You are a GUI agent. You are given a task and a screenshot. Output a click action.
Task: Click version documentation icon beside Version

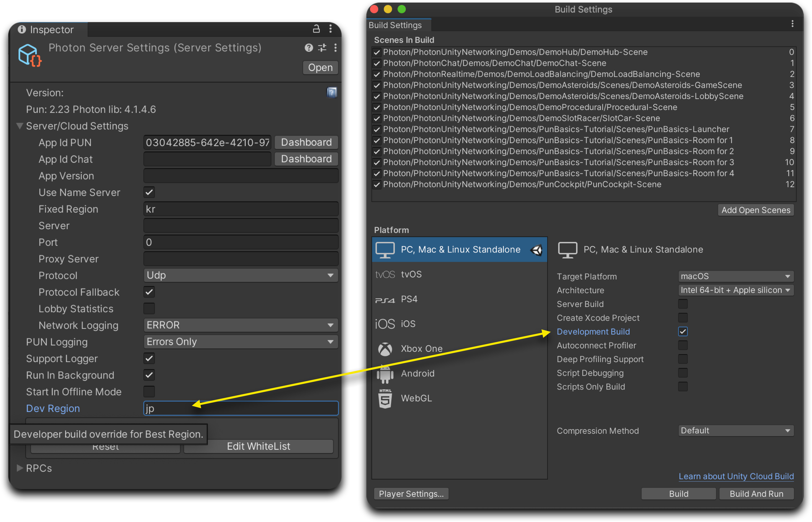click(331, 93)
